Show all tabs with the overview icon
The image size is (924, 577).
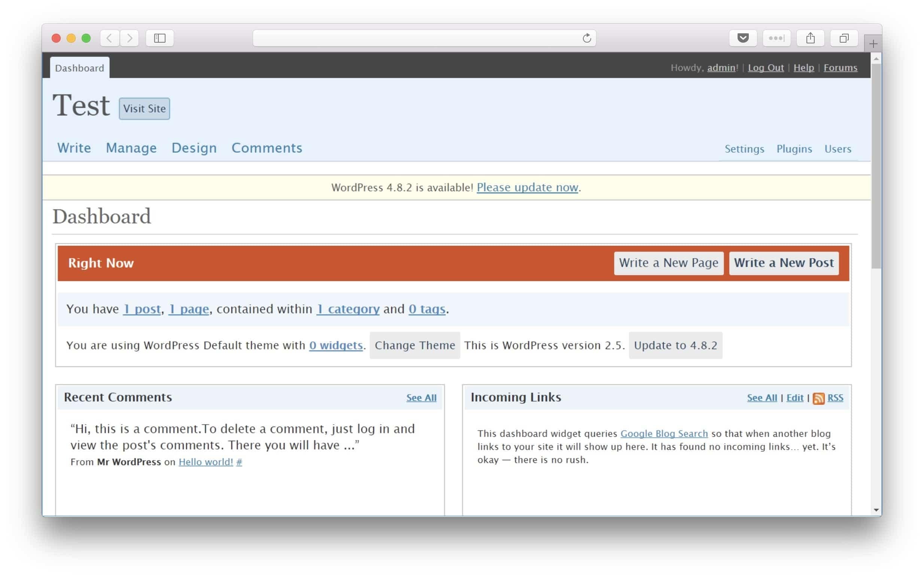844,38
